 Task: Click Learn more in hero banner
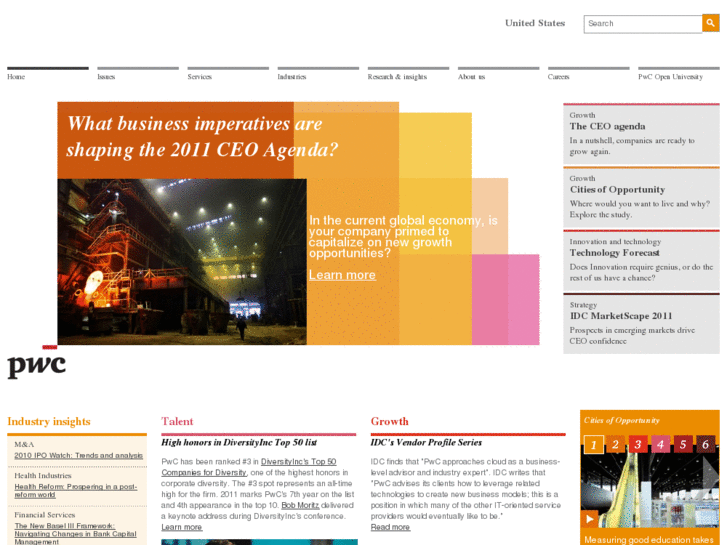click(342, 275)
